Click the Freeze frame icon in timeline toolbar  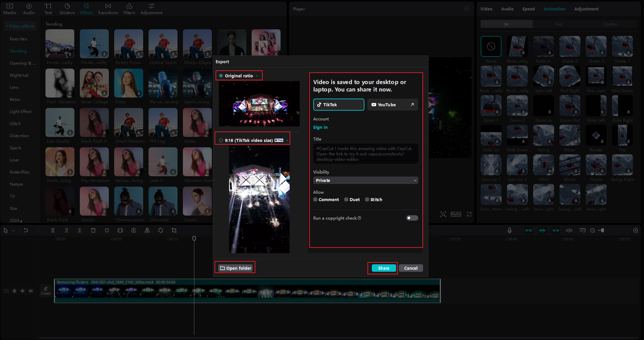point(120,230)
